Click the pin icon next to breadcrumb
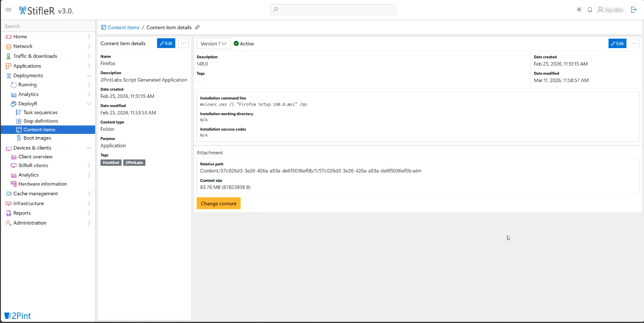Viewport: 644px width, 323px height. pyautogui.click(x=197, y=27)
